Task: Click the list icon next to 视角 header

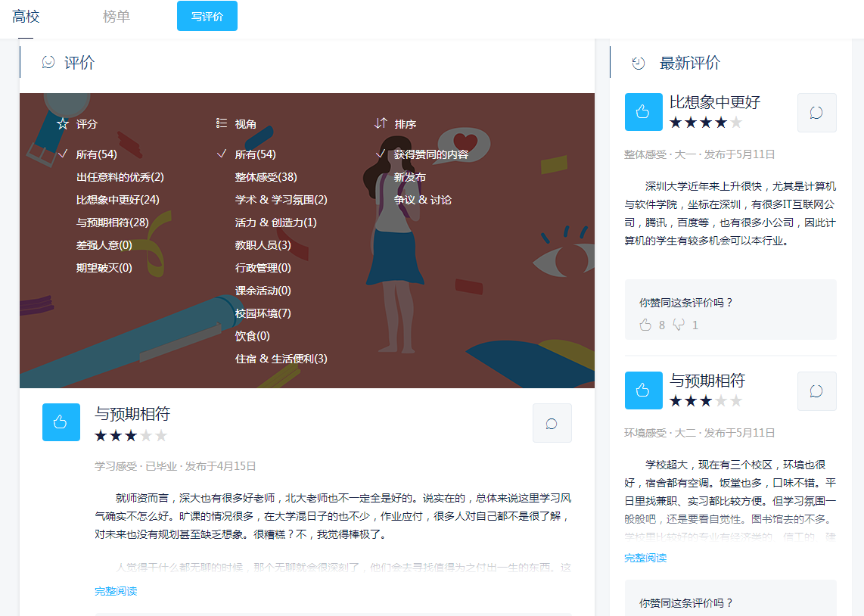Action: pyautogui.click(x=219, y=123)
